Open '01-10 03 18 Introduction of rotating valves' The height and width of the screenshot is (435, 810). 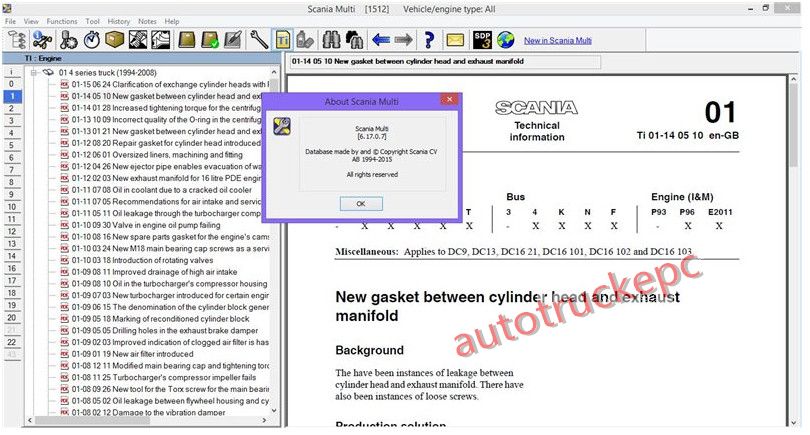click(x=142, y=260)
